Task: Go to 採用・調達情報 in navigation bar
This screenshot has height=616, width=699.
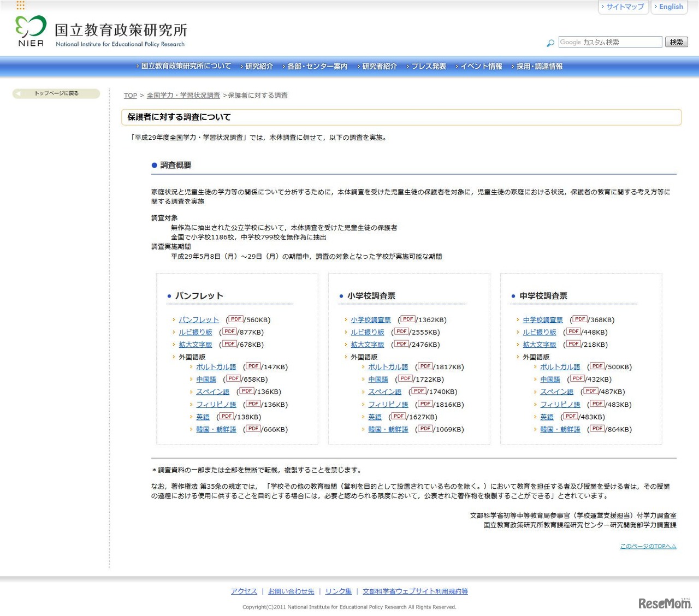Action: [539, 67]
